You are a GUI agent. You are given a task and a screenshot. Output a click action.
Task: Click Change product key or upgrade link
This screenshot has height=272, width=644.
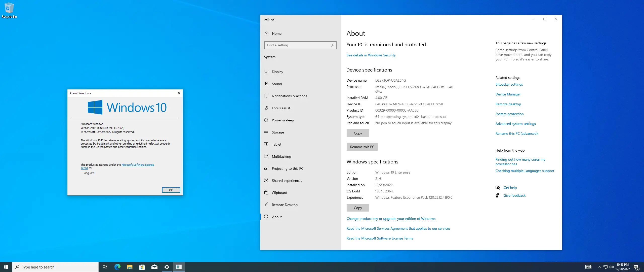(391, 219)
